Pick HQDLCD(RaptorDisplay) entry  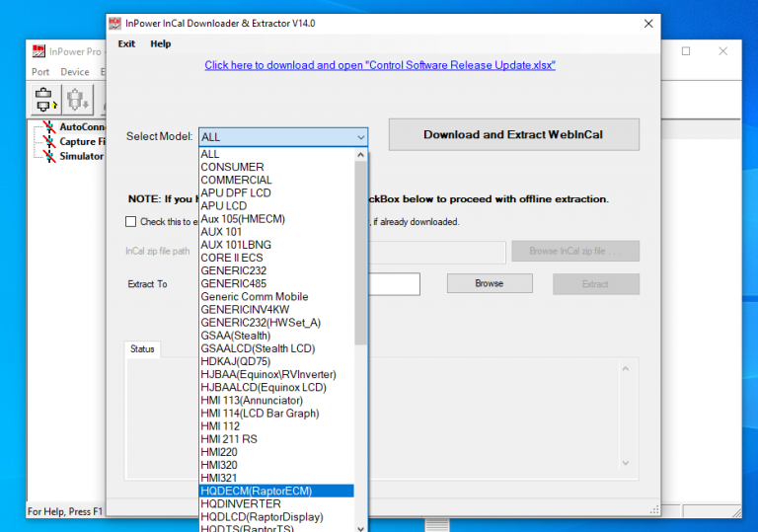click(x=276, y=517)
